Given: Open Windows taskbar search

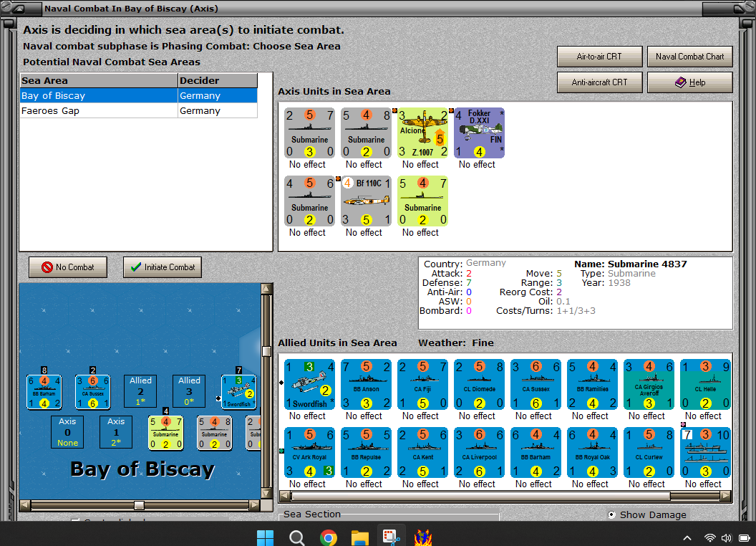Looking at the screenshot, I should pos(296,537).
